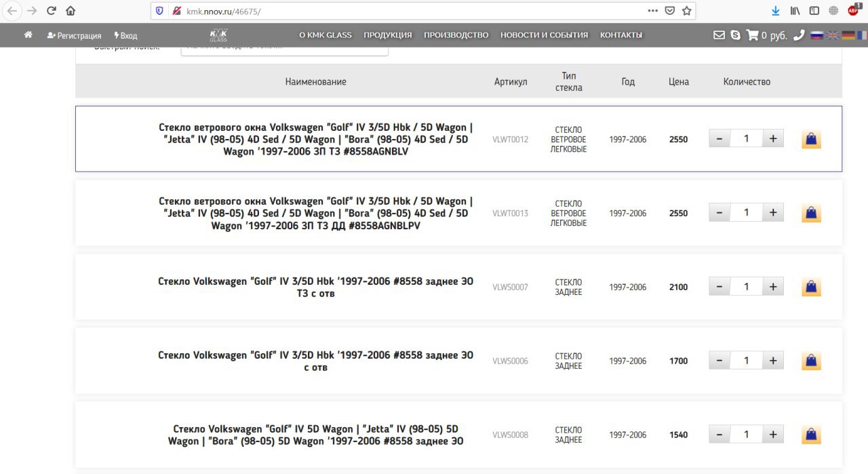Switch site language to German flag
The width and height of the screenshot is (868, 474).
tap(848, 35)
